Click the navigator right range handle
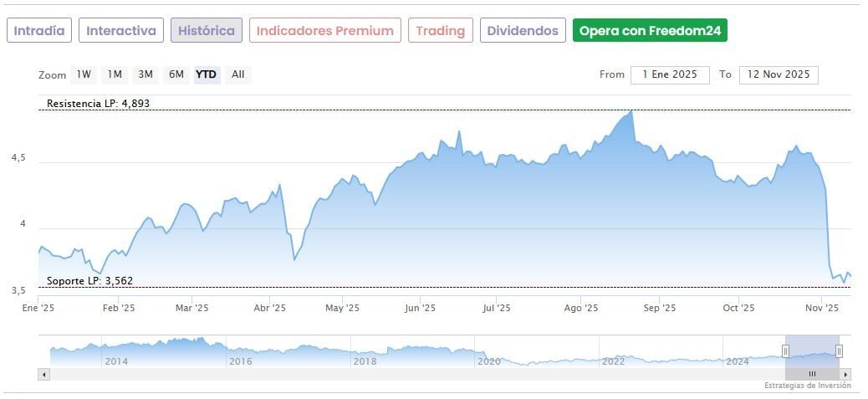Viewport: 868px width, 399px height. coord(839,350)
